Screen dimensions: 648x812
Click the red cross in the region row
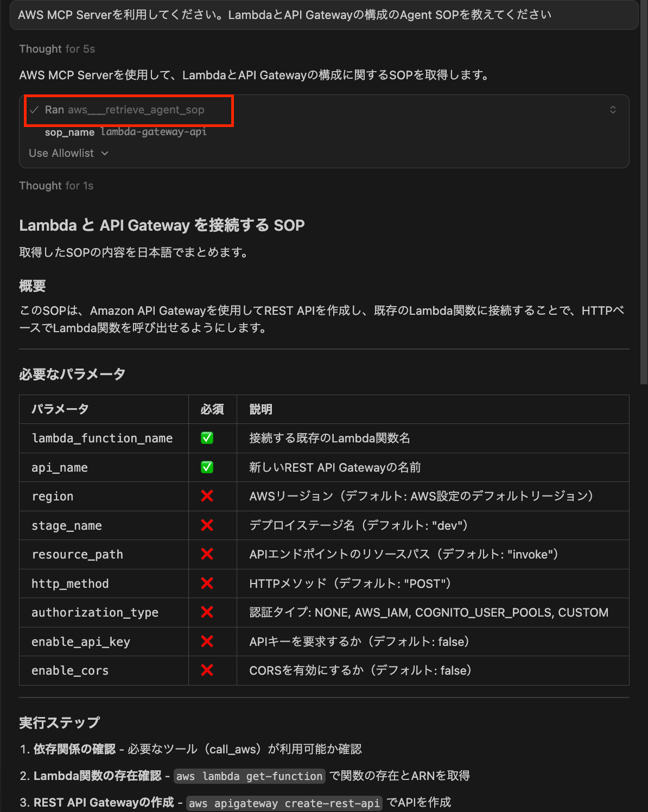coord(206,496)
